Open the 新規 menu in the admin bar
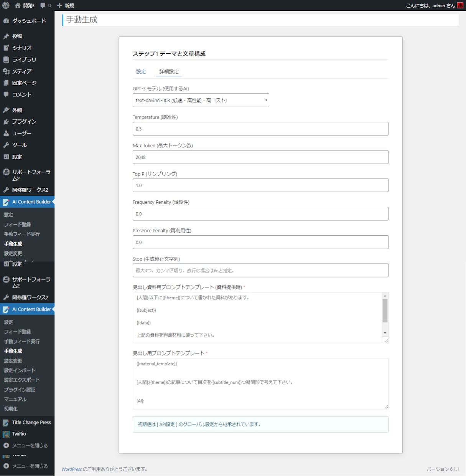466x476 pixels. (x=66, y=5)
